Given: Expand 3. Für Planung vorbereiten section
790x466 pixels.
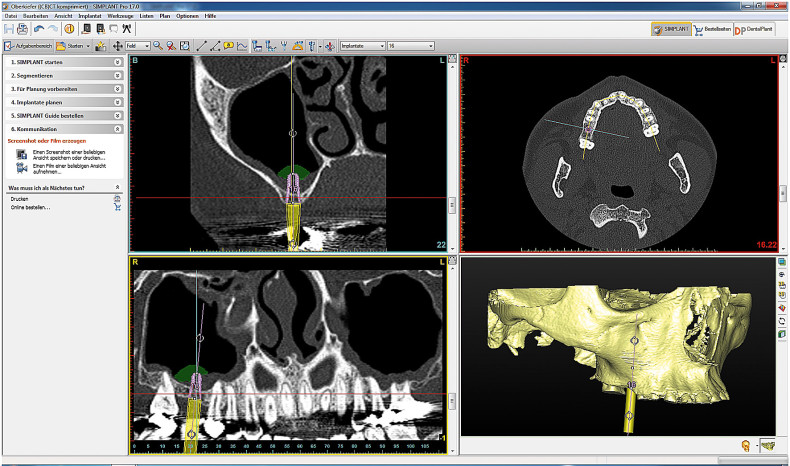Looking at the screenshot, I should [x=64, y=89].
